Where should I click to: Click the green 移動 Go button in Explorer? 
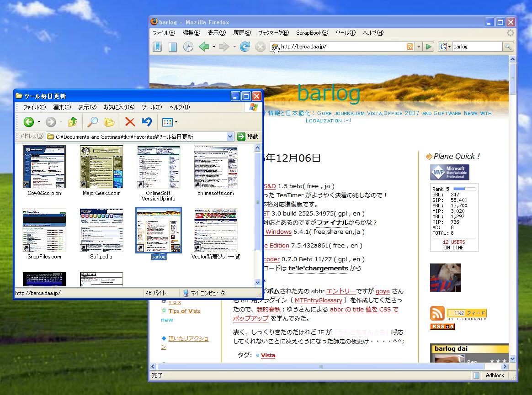pyautogui.click(x=248, y=136)
